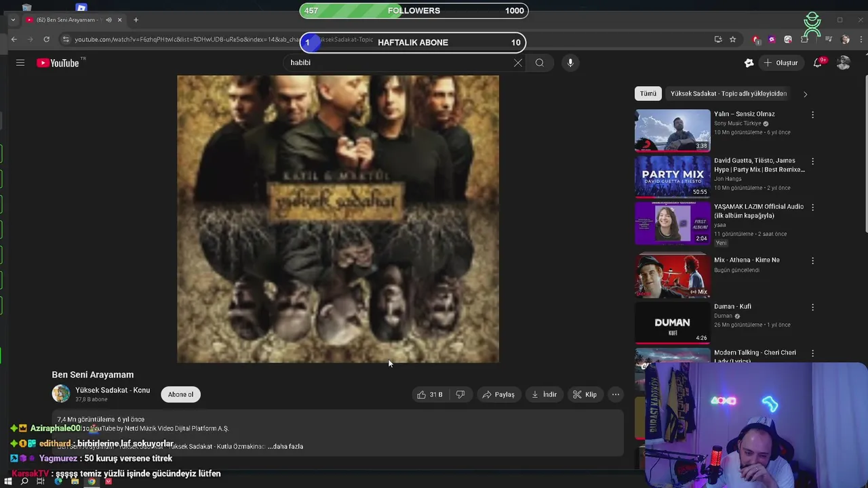Open Windows Start menu
Screen dimensions: 868x488
tap(8, 481)
